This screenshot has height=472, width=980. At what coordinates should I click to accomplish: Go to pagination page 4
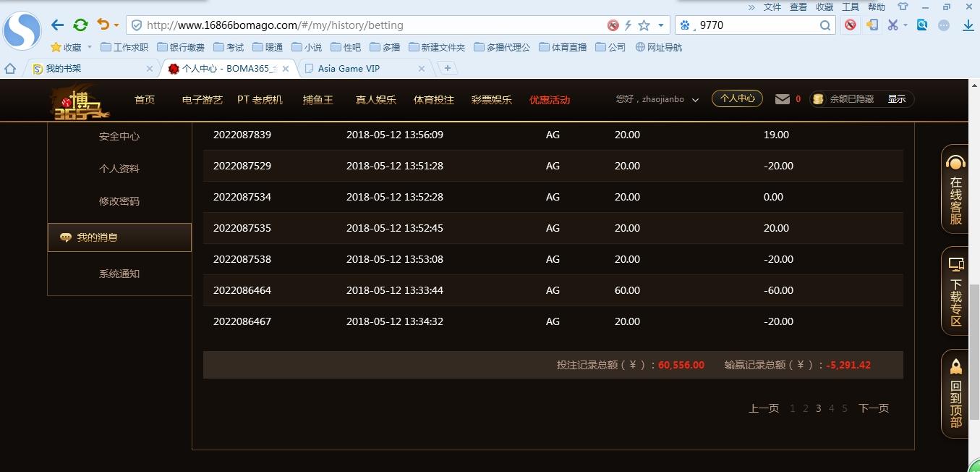click(832, 408)
